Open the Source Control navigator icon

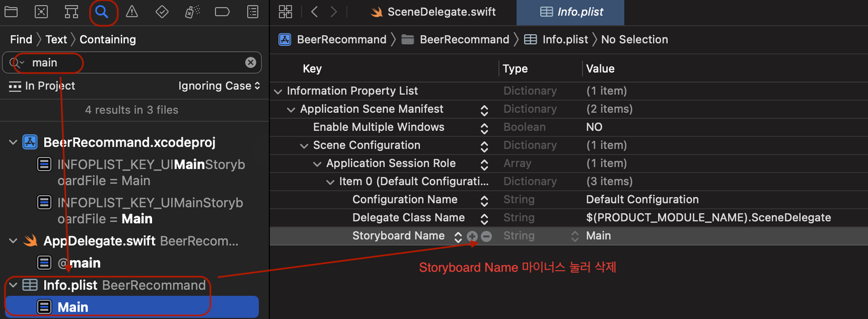click(x=41, y=11)
